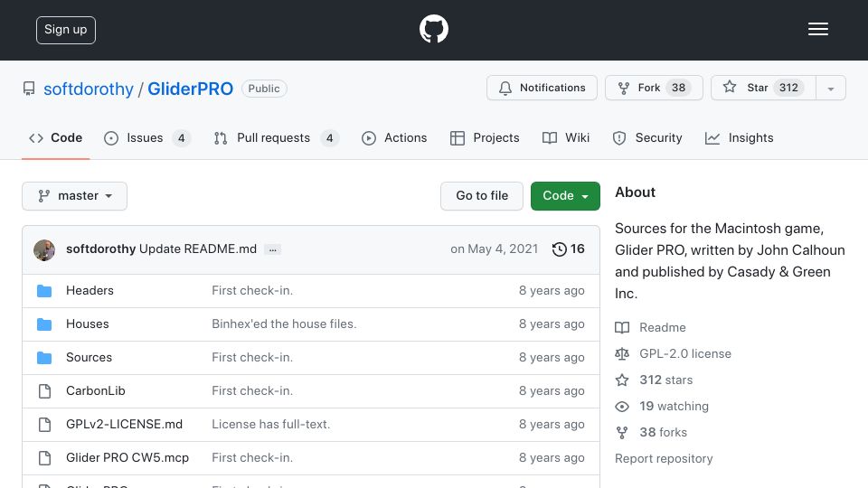Click the CarbonLib file icon
Screen dimensions: 868x488
coord(45,391)
